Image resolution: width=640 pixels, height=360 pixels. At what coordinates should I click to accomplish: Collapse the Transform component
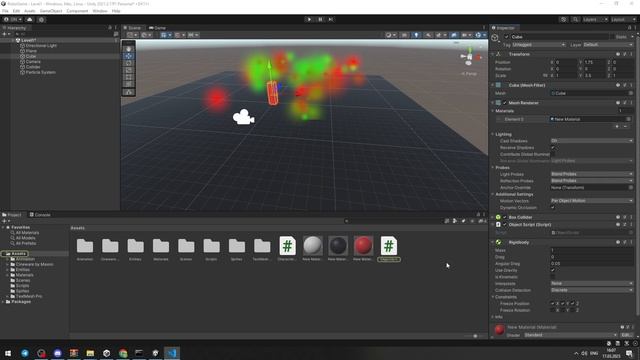493,54
